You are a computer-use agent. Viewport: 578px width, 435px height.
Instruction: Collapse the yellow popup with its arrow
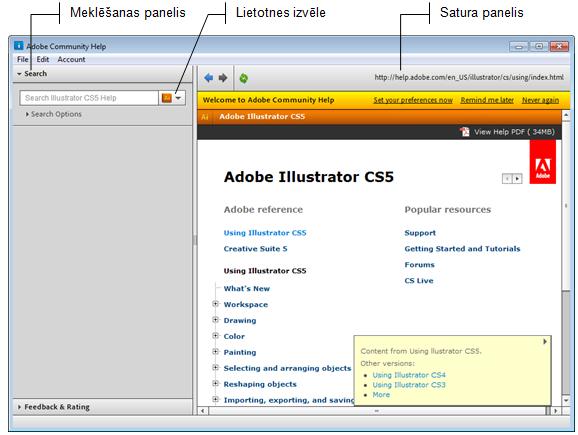point(545,342)
